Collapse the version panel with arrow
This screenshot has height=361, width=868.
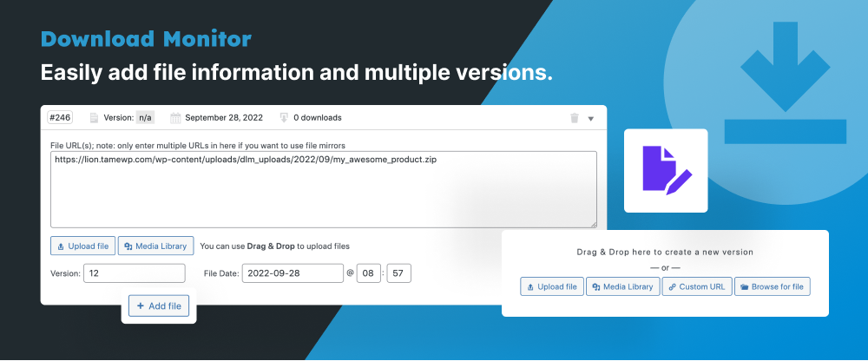(591, 118)
